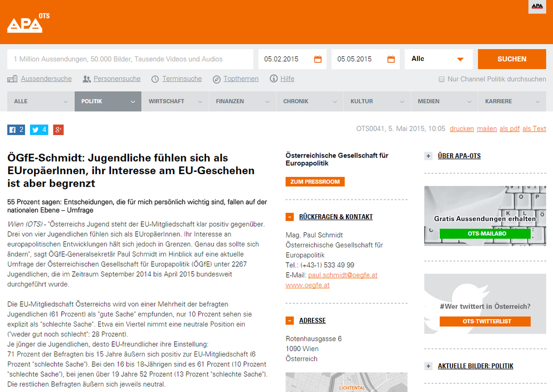Share article via Twitter icon

39,130
